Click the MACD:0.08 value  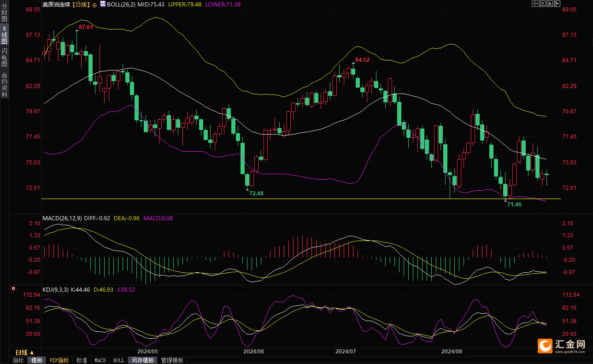click(x=158, y=218)
